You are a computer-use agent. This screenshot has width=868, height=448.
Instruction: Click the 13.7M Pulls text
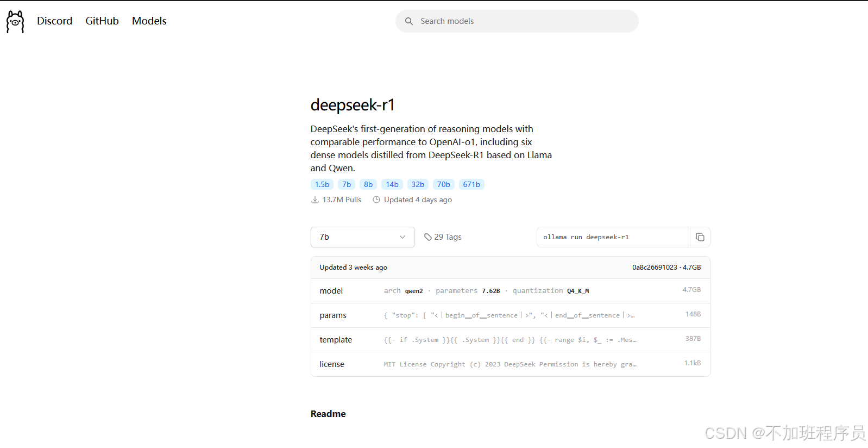(x=342, y=200)
